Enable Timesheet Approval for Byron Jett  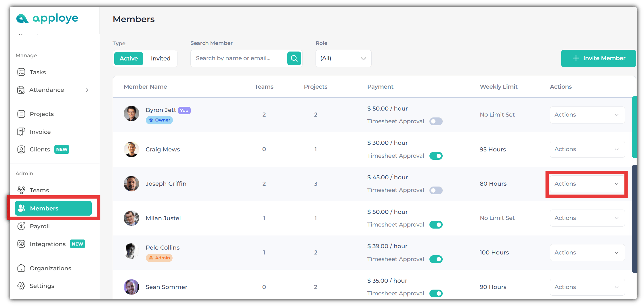click(x=436, y=121)
